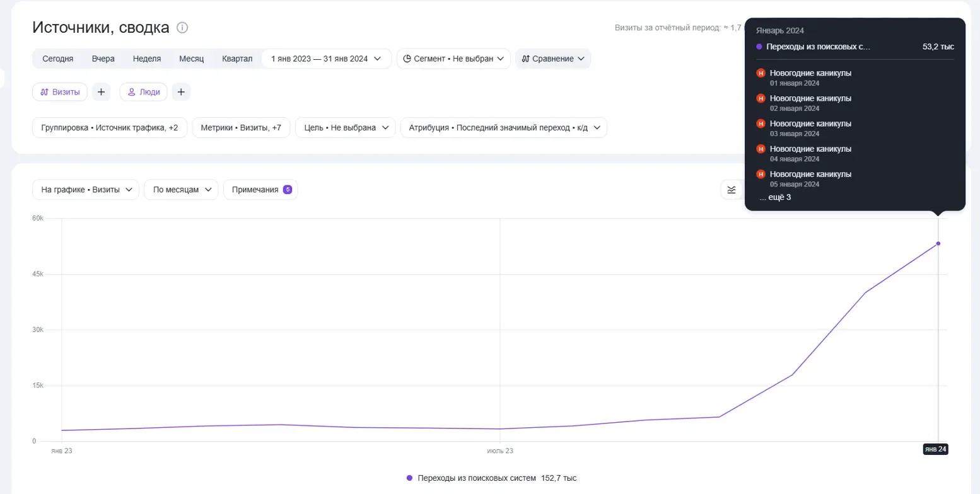Click the "Январь 2024" tooltip heading
This screenshot has width=980, height=494.
point(780,30)
